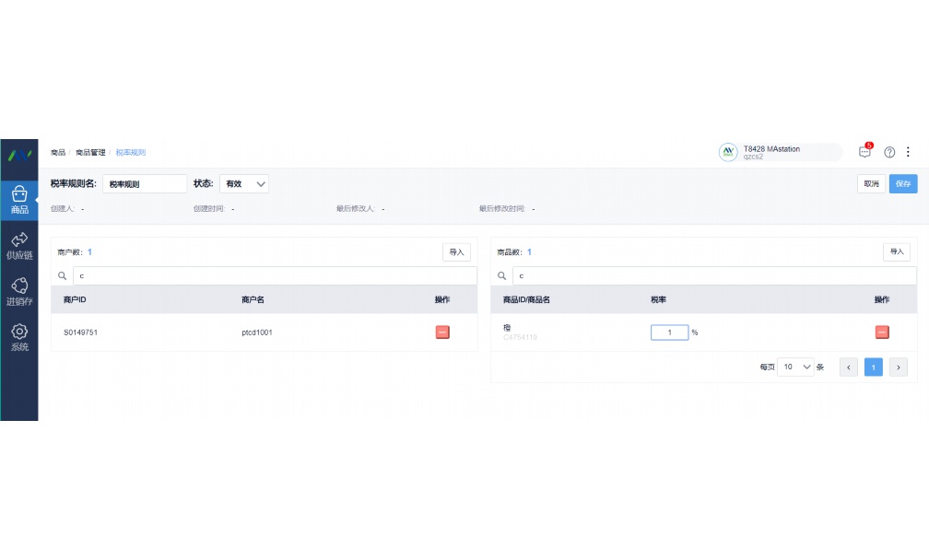Open the 进销存 sidebar section
This screenshot has width=929, height=560.
(x=19, y=291)
